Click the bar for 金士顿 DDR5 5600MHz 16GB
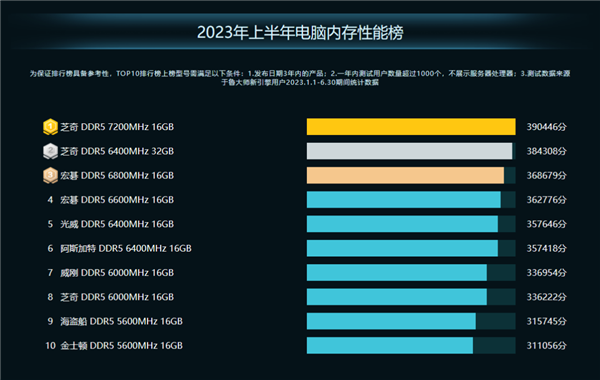 (x=390, y=346)
